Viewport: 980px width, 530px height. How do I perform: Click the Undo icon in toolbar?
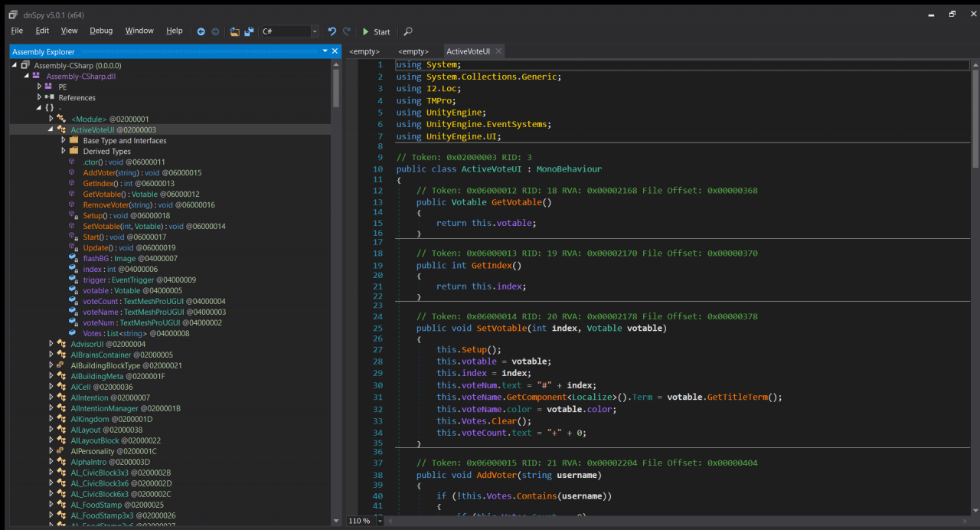(332, 31)
